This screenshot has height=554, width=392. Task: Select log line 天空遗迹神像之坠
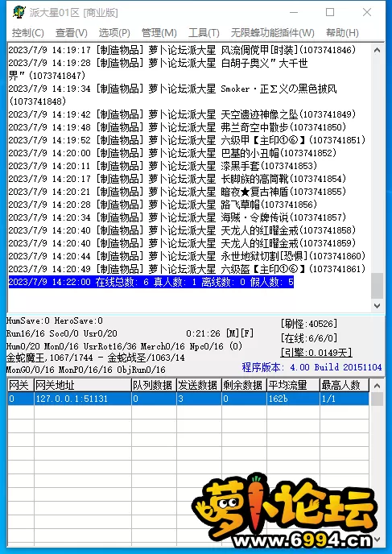182,114
